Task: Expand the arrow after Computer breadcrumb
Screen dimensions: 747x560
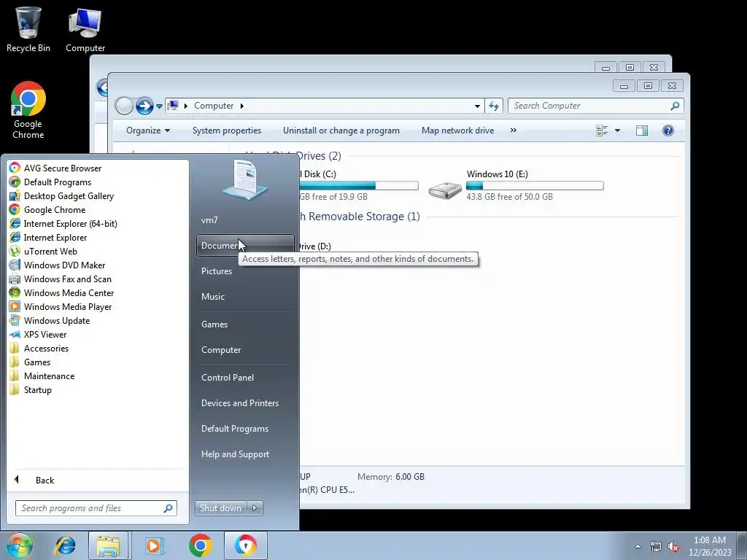Action: pyautogui.click(x=242, y=106)
